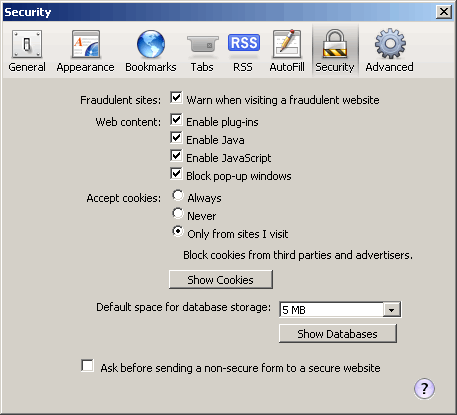The image size is (457, 415).
Task: Open help with the question mark button
Action: (424, 389)
